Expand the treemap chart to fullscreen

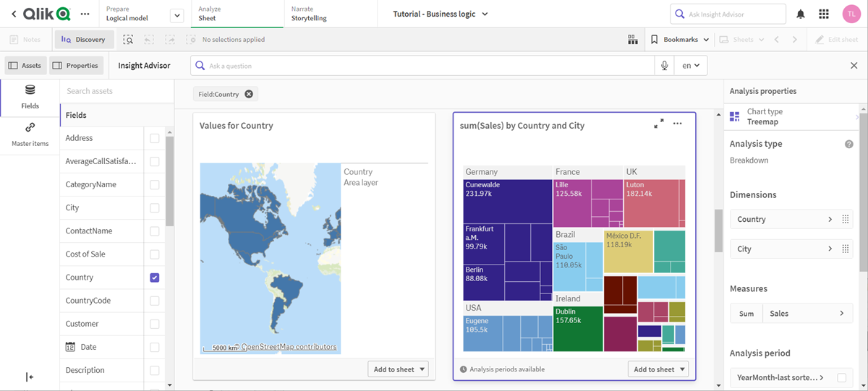[659, 124]
